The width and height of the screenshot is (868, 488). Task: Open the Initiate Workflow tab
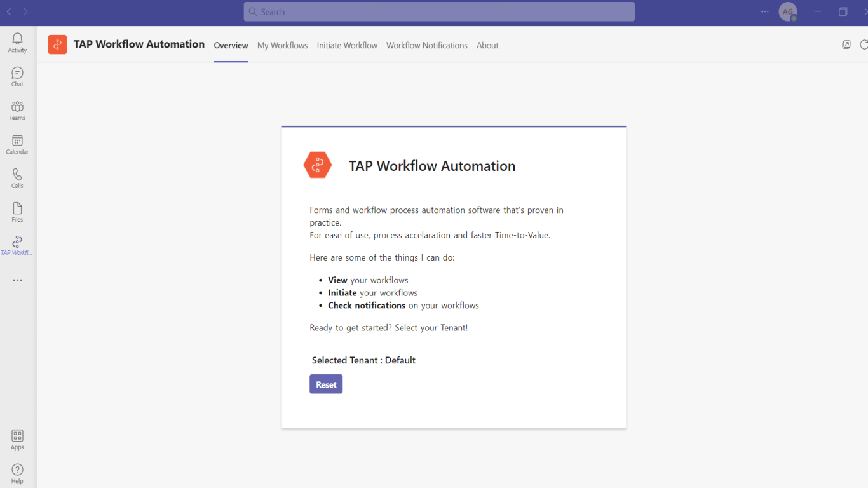tap(347, 46)
